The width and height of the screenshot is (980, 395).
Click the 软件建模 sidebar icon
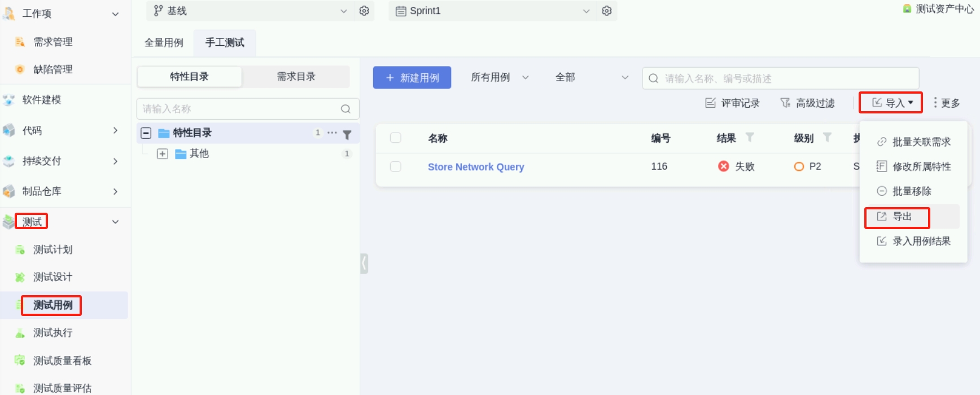coord(8,100)
